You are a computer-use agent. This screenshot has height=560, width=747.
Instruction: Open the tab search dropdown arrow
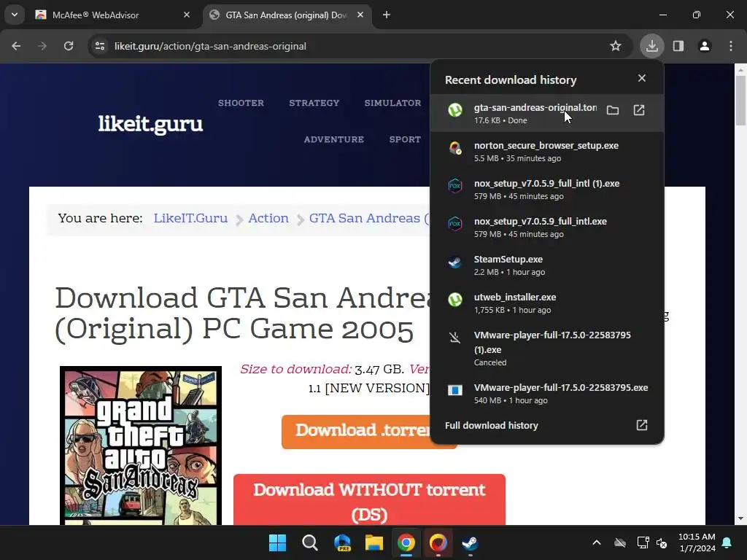[x=15, y=15]
